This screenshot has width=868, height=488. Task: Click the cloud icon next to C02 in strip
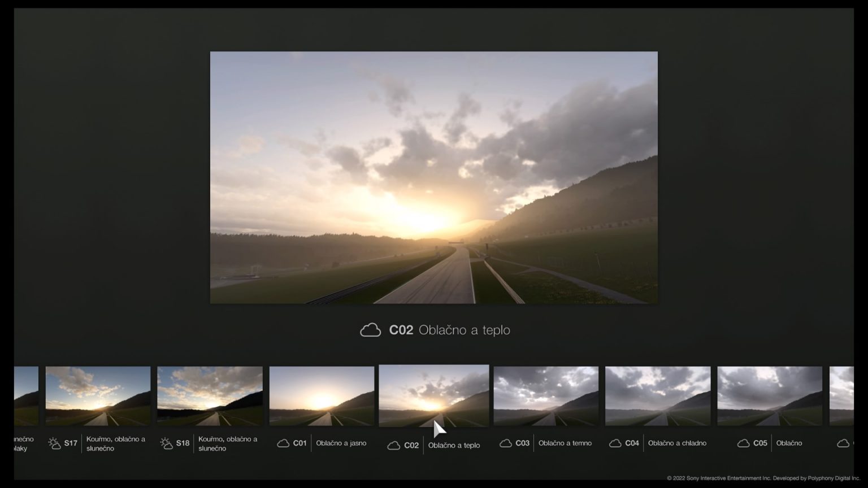[394, 446]
